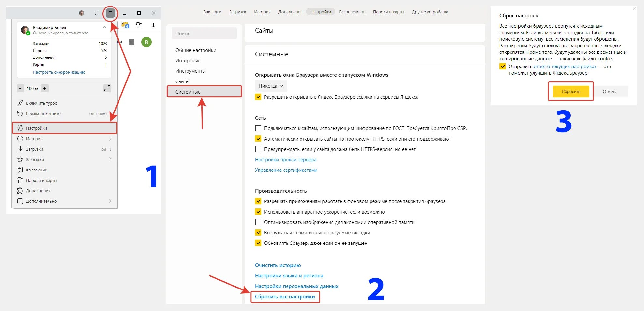Viewport: 644px width, 311px height.
Task: Click the gear icon next to Настройки
Action: point(20,128)
